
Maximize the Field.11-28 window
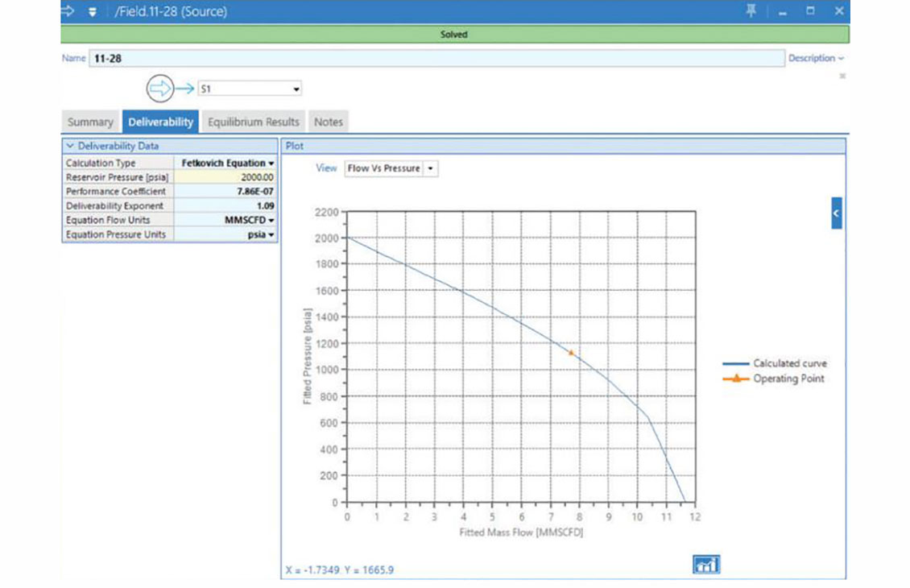click(x=810, y=11)
